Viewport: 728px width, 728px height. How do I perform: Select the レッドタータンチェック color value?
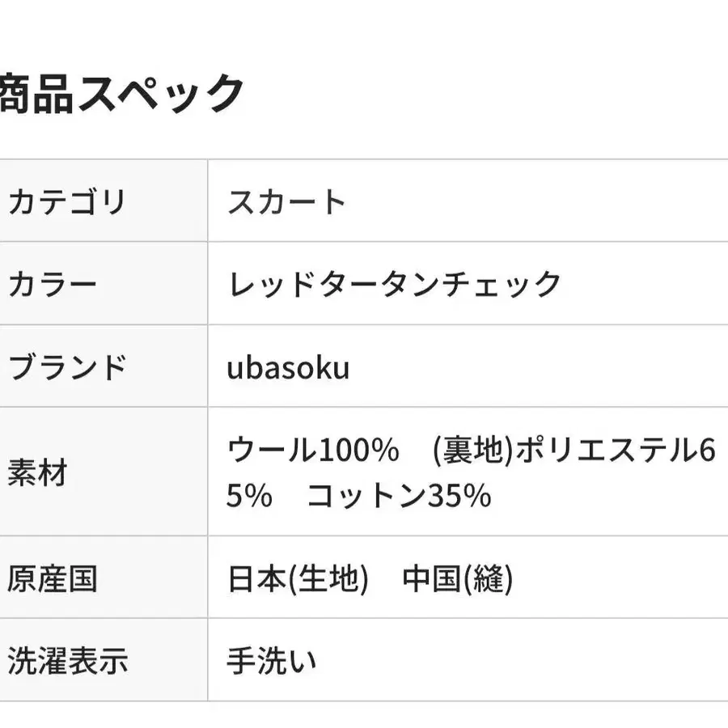pyautogui.click(x=394, y=284)
